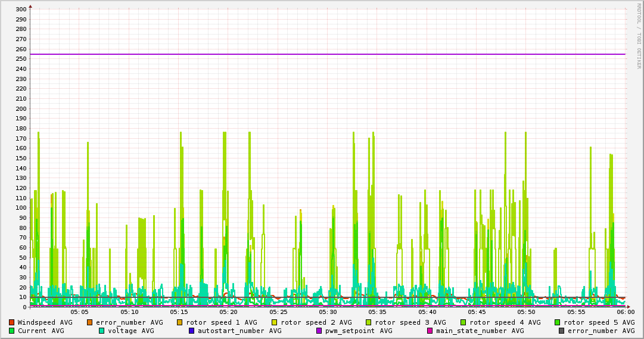Click the red Windspeed AVG legend swatch
The height and width of the screenshot is (339, 644).
pyautogui.click(x=11, y=322)
